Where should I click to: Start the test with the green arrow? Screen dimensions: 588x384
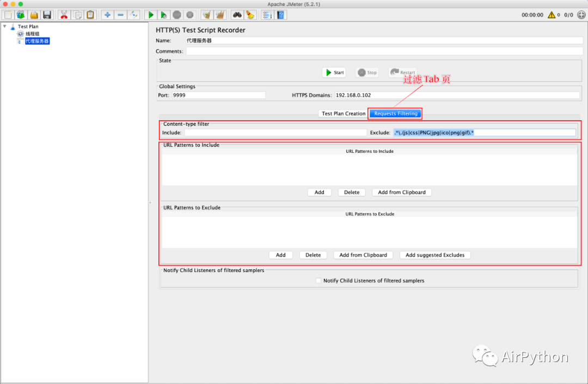(151, 15)
